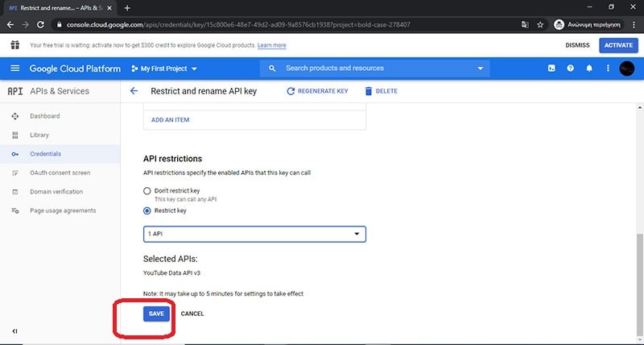Reload the page in the browser
The height and width of the screenshot is (345, 644).
42,25
